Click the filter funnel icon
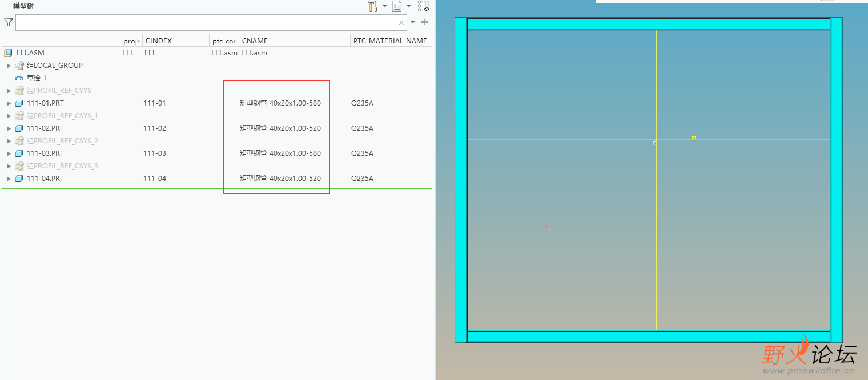The width and height of the screenshot is (868, 380). (8, 22)
